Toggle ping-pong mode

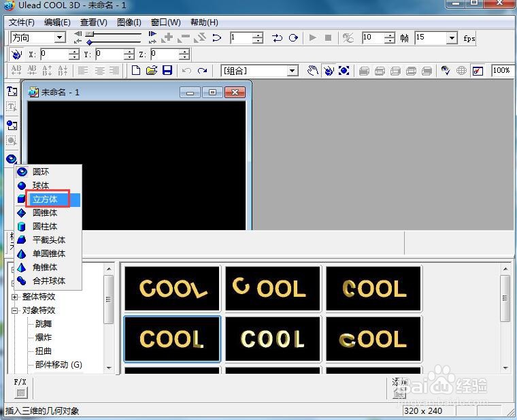click(x=278, y=38)
